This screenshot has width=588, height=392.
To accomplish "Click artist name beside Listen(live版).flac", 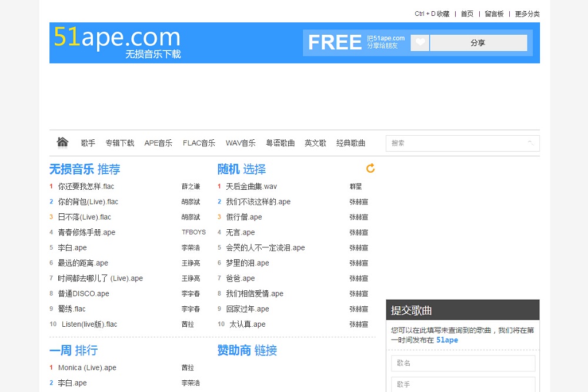I will tap(188, 325).
